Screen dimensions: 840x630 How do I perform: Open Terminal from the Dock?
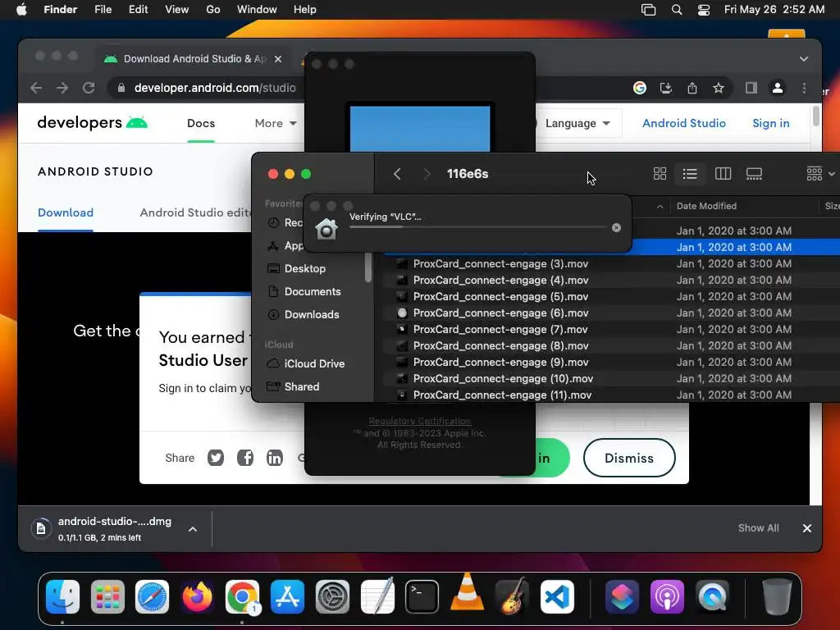(422, 597)
